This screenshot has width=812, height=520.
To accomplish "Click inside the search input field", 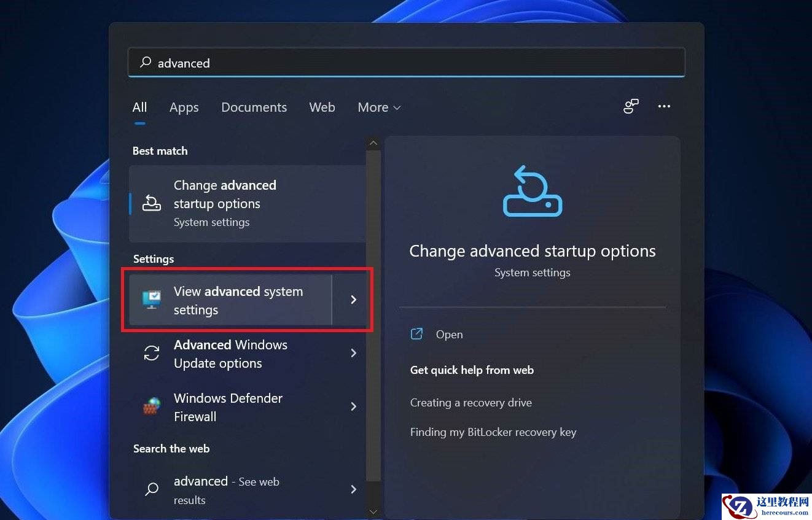I will point(369,63).
